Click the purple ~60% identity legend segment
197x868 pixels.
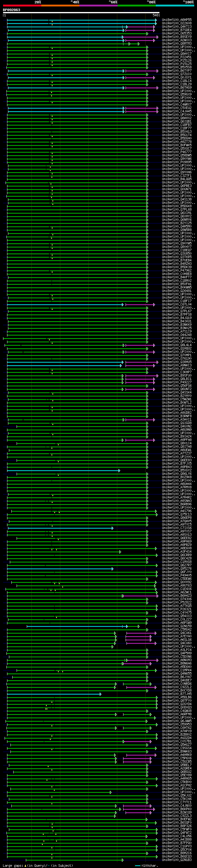click(99, 6)
